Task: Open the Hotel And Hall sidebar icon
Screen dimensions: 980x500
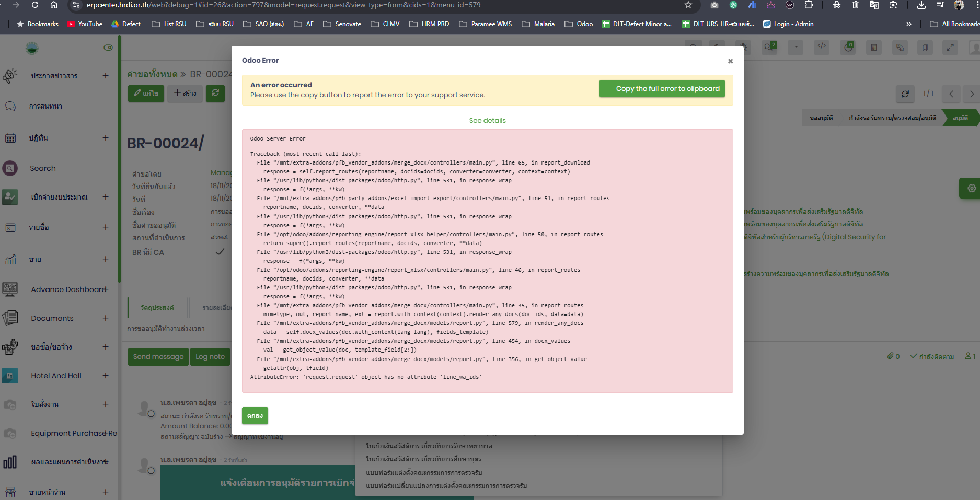Action: coord(10,376)
